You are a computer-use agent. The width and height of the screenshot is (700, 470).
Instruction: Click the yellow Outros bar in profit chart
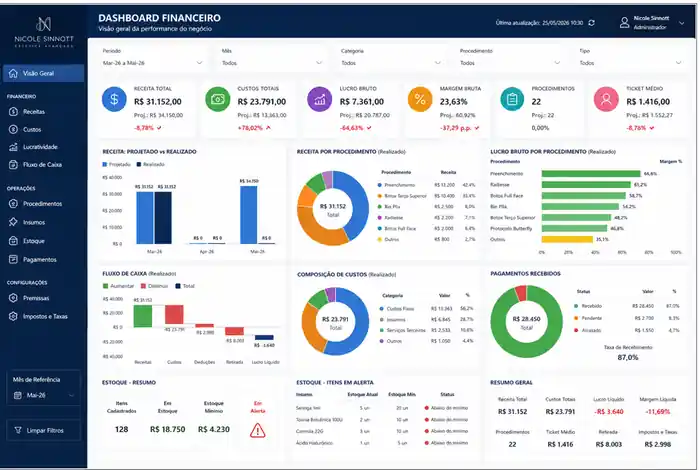pyautogui.click(x=567, y=239)
